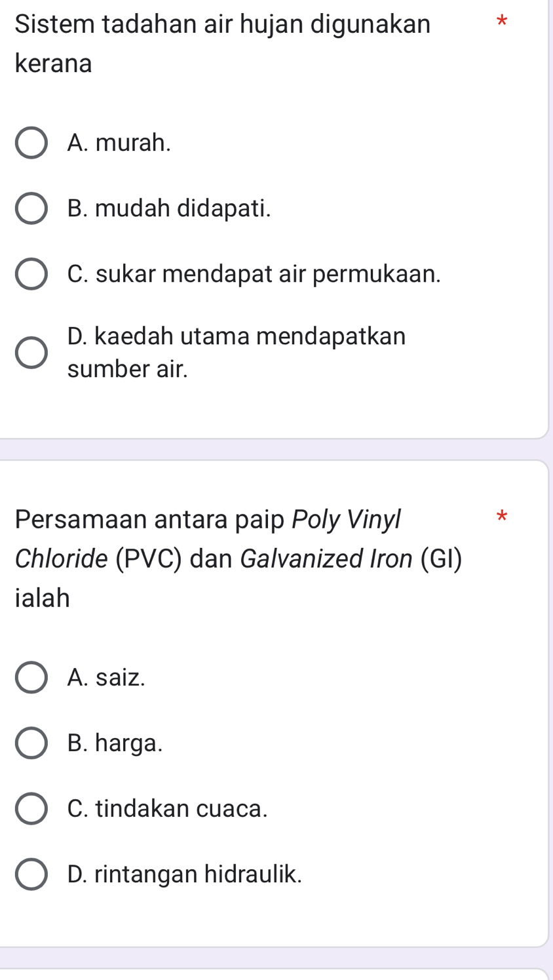The image size is (553, 980).
Task: Mark the radio circle for C. sukar mendapat air permukaan
Action: [x=31, y=274]
